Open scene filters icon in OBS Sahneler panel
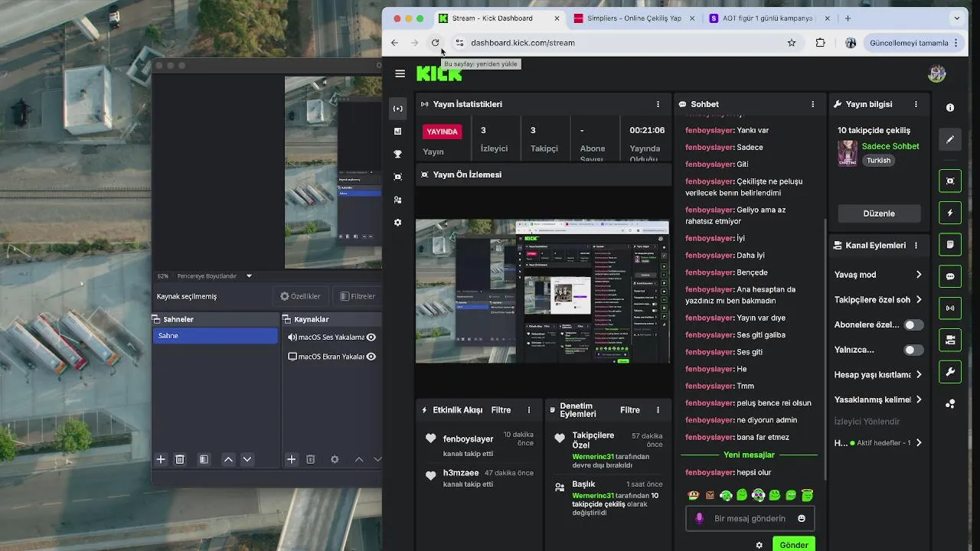Image resolution: width=980 pixels, height=551 pixels. click(x=204, y=459)
